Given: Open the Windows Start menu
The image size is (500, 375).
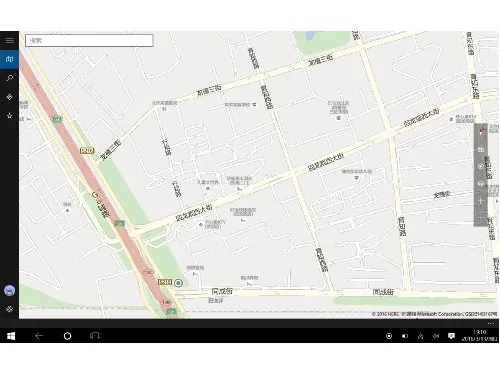Looking at the screenshot, I should (x=11, y=336).
